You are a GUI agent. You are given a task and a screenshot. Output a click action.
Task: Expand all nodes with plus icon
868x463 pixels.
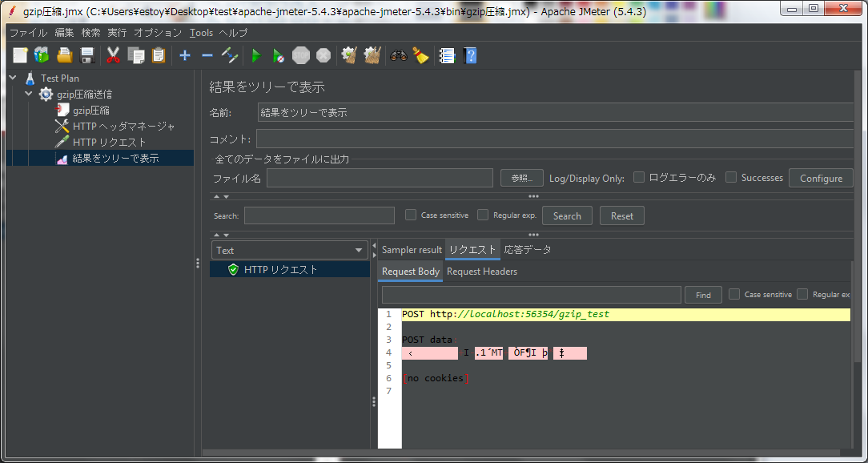pos(185,55)
